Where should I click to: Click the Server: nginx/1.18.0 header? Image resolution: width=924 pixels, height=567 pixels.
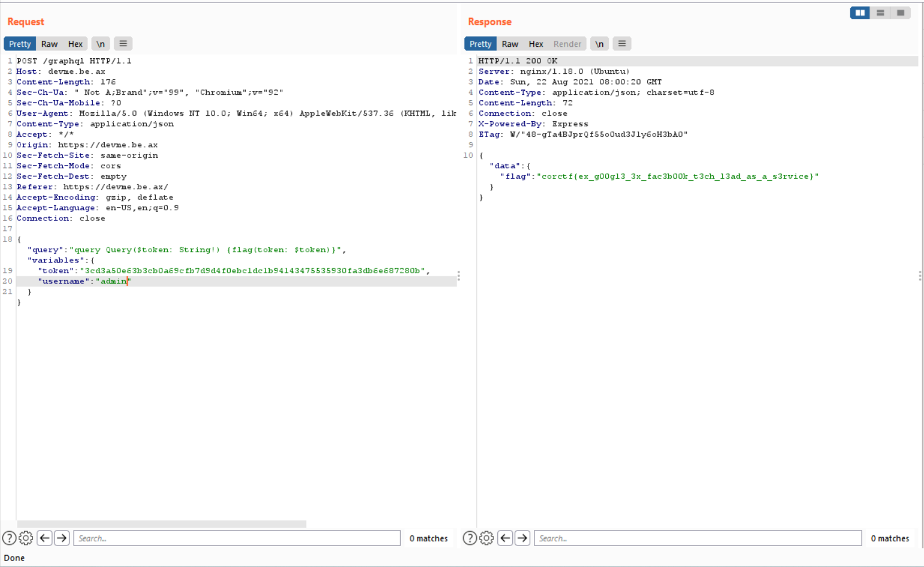[x=554, y=71]
